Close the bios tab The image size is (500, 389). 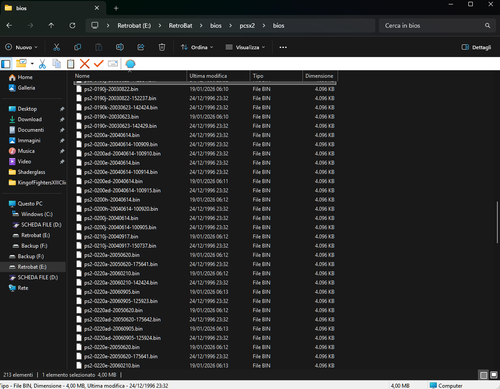[97, 8]
